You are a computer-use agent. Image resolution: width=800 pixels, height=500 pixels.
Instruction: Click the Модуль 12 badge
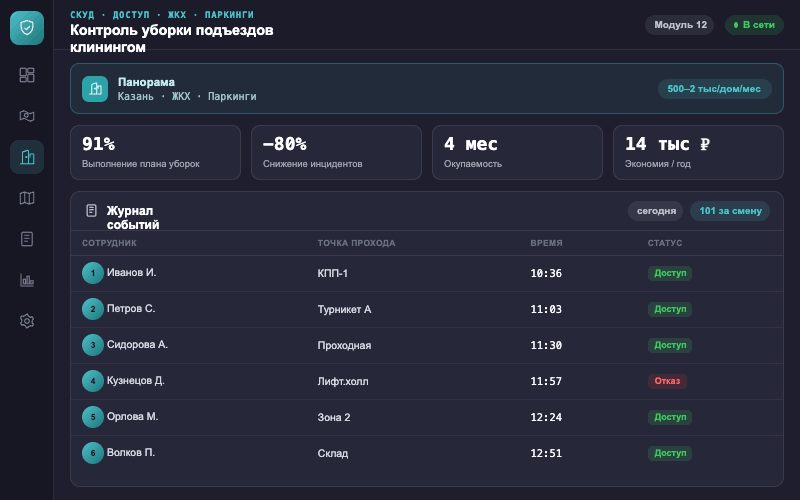tap(680, 25)
